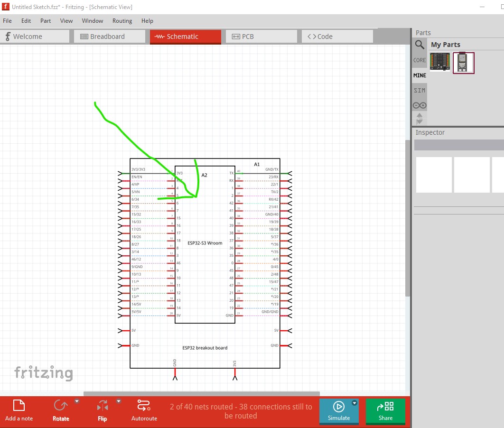Open the View menu
Viewport: 504px width, 428px height.
66,21
